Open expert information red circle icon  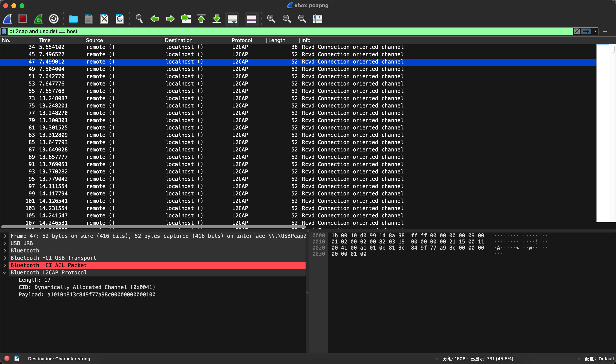7,358
